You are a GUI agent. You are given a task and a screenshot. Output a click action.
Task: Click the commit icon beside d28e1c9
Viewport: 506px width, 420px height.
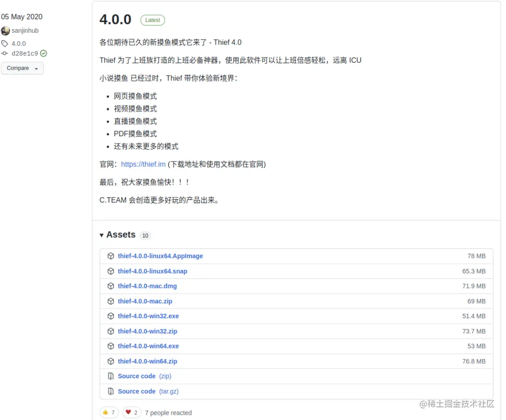coord(5,53)
